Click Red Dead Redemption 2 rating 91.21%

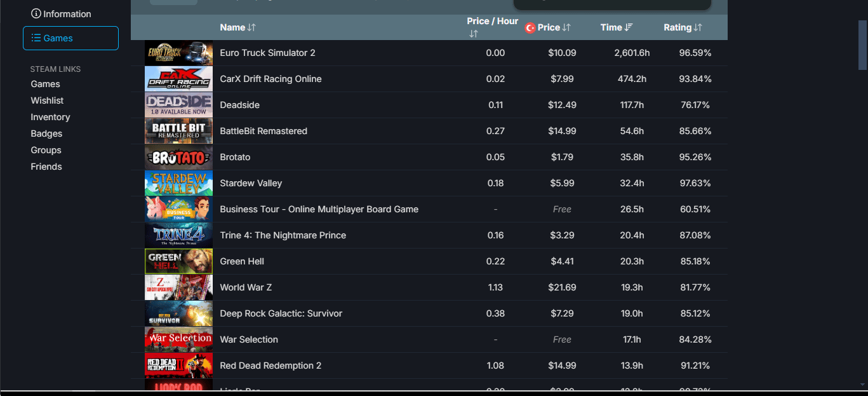[695, 365]
